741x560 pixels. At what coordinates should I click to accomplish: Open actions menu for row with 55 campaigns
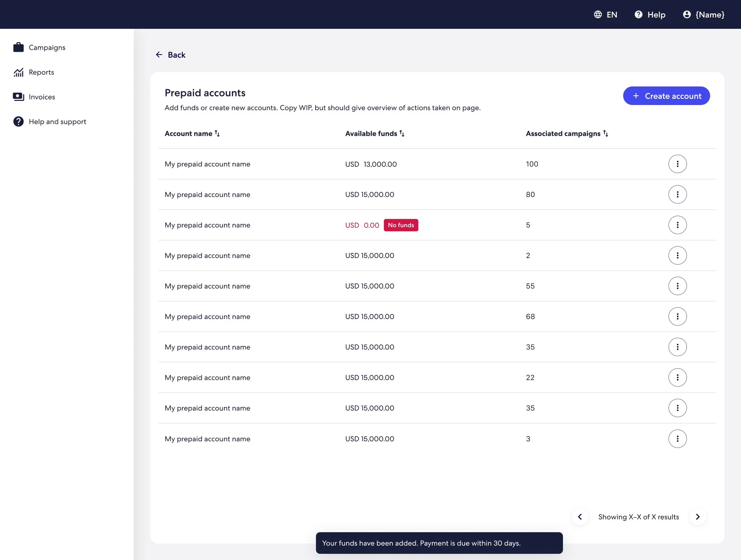(x=678, y=286)
